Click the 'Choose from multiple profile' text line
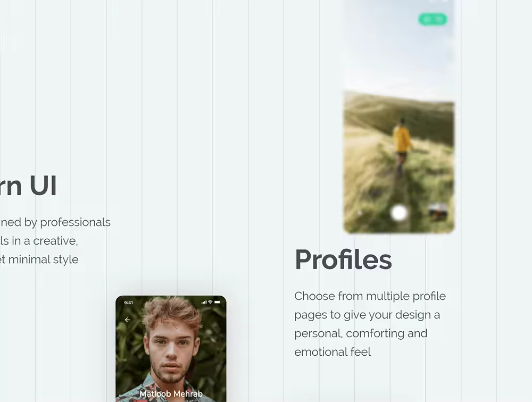Screen dimensions: 532x402 tap(370, 296)
